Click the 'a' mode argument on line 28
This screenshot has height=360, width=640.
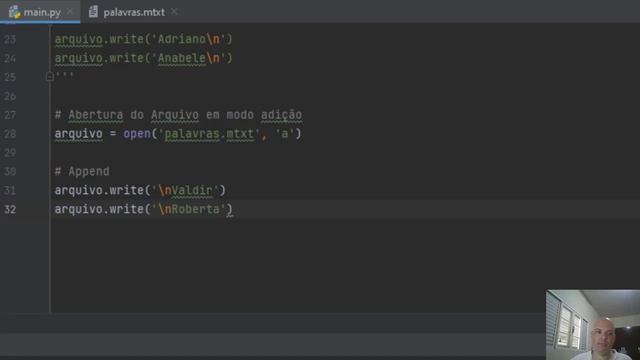284,134
